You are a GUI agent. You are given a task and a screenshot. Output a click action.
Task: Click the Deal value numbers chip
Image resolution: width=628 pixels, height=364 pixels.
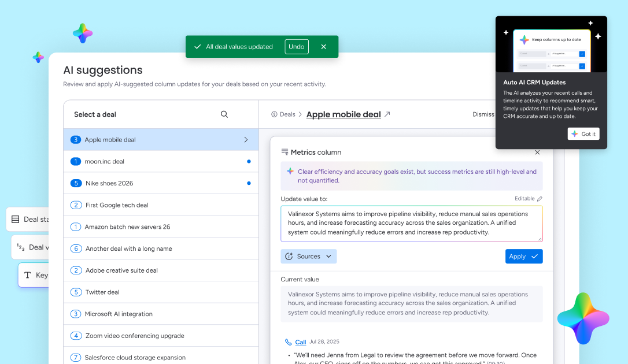[x=30, y=247]
